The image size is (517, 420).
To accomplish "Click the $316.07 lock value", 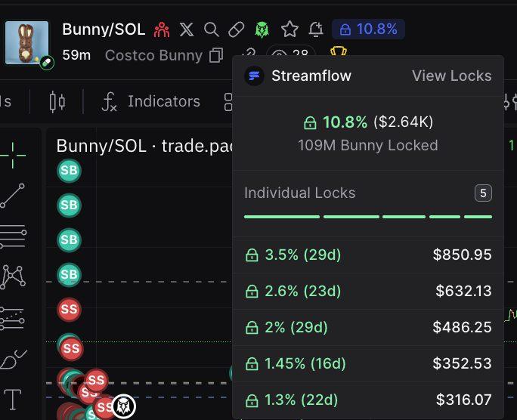I will (x=463, y=400).
